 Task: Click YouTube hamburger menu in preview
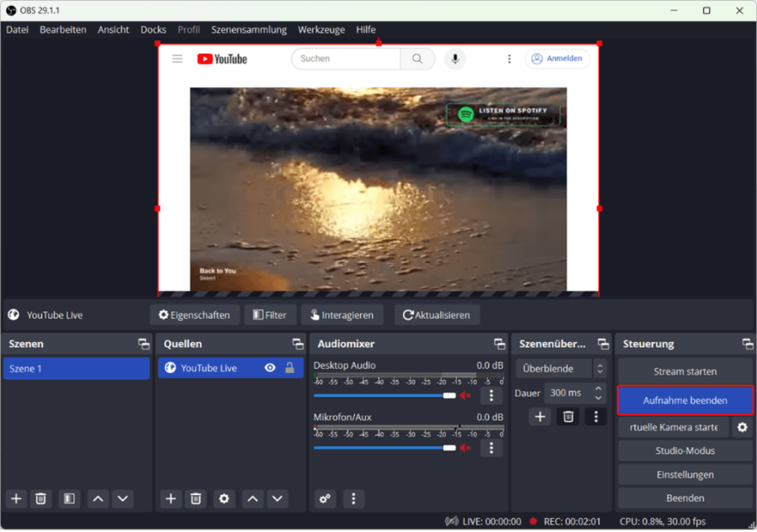point(177,59)
